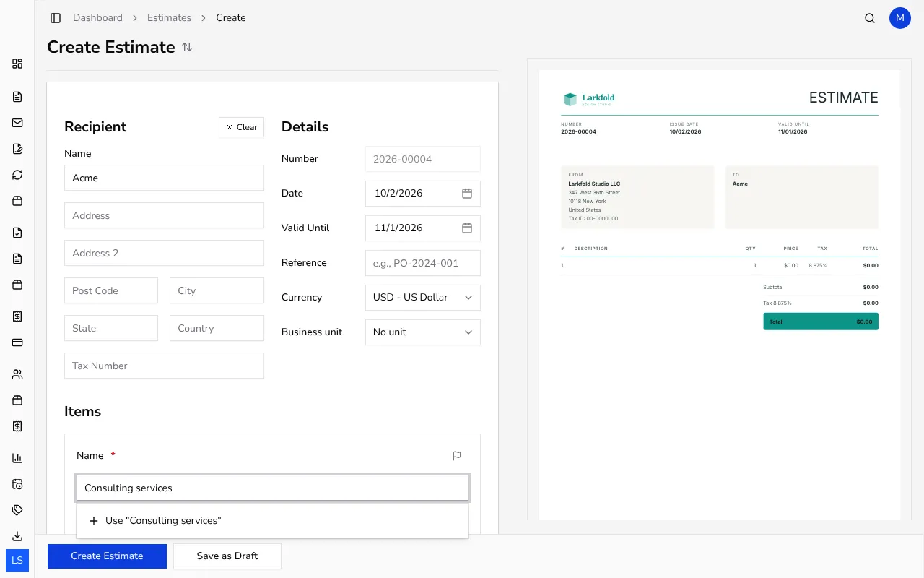Click the Larkfold logo in the estimate preview
Image resolution: width=924 pixels, height=578 pixels.
click(x=588, y=99)
